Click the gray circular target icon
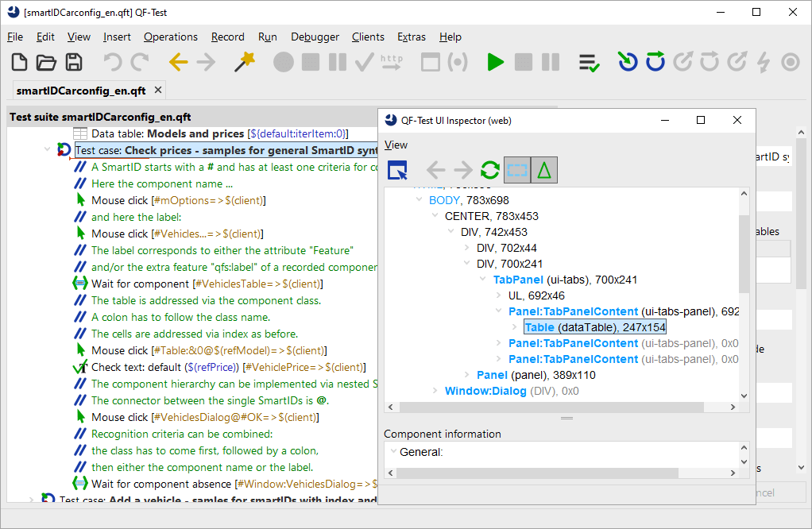 click(791, 62)
